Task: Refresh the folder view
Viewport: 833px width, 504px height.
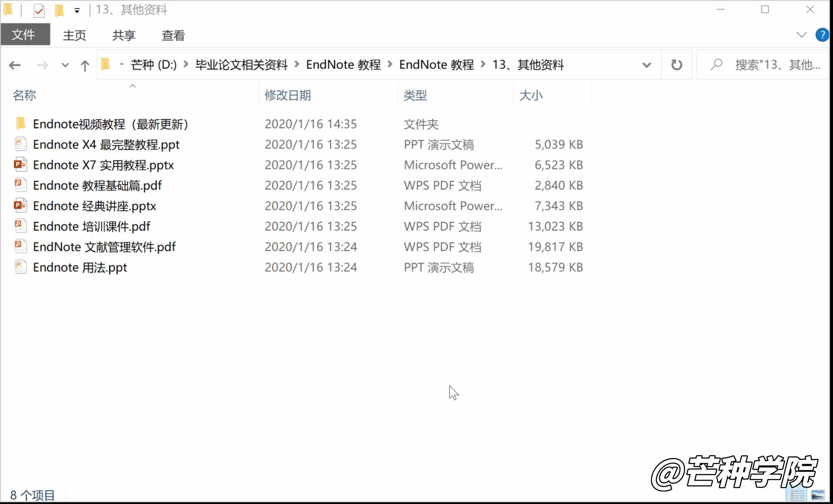Action: point(676,65)
